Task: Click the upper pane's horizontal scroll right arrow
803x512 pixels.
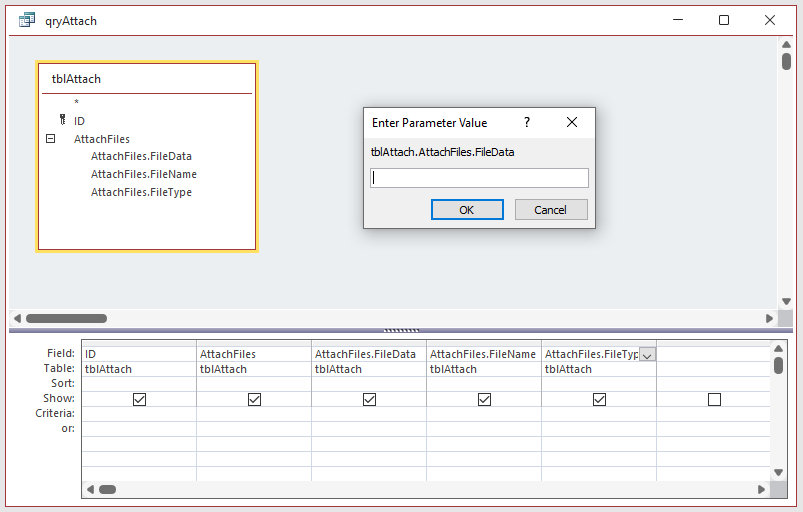Action: pos(769,318)
